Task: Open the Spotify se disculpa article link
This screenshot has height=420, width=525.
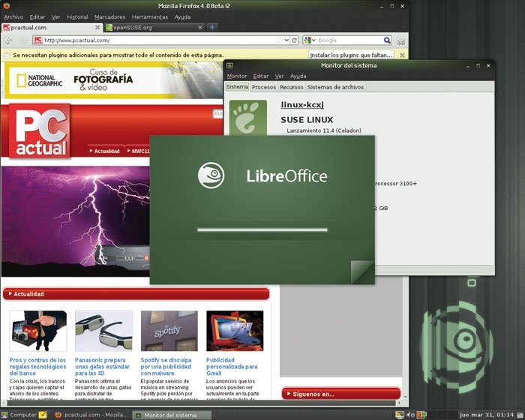Action: pyautogui.click(x=166, y=367)
